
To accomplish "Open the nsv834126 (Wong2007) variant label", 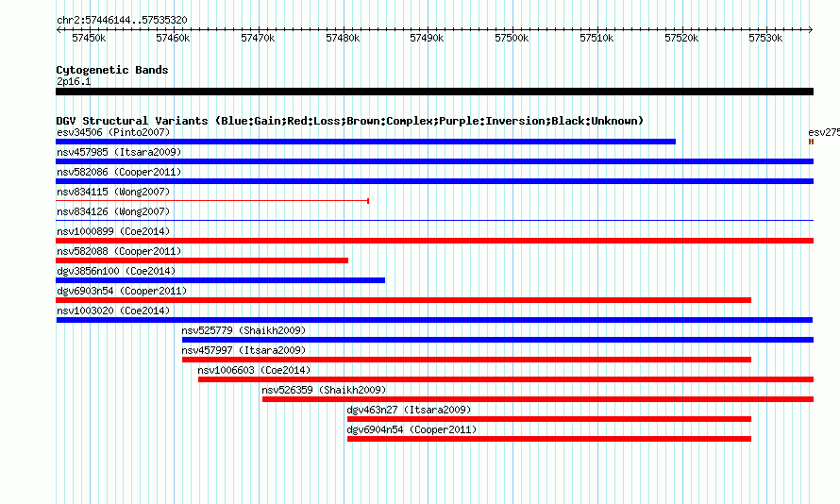I will tap(113, 211).
